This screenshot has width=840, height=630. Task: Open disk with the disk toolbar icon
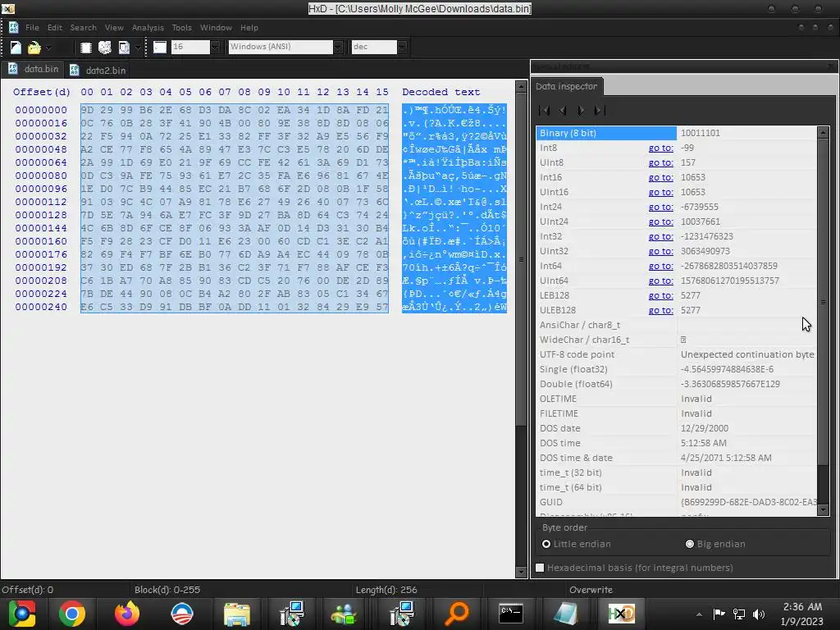[x=105, y=48]
